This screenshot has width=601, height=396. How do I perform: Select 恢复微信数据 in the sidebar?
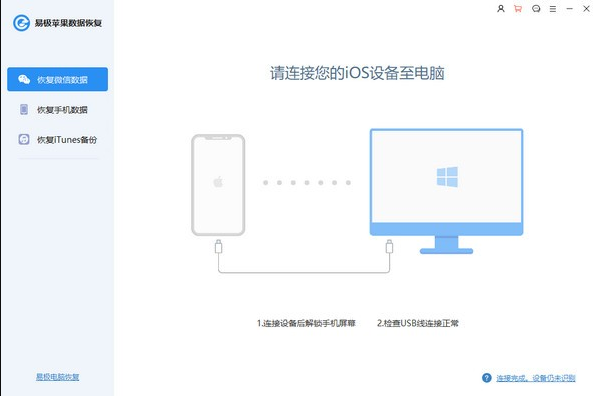click(x=57, y=79)
